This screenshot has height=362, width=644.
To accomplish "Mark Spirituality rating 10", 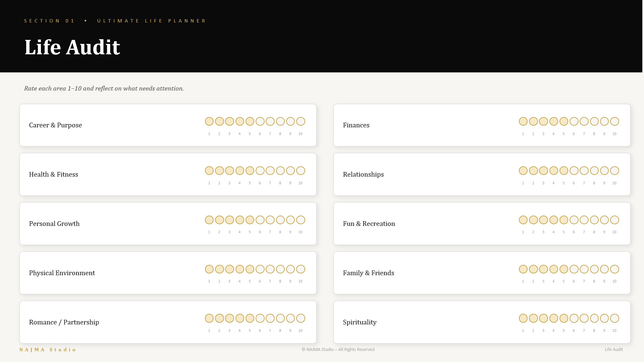I will (614, 318).
